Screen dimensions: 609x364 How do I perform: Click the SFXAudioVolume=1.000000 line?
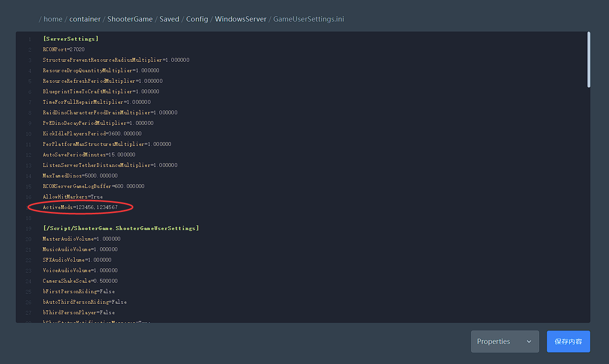(x=77, y=260)
